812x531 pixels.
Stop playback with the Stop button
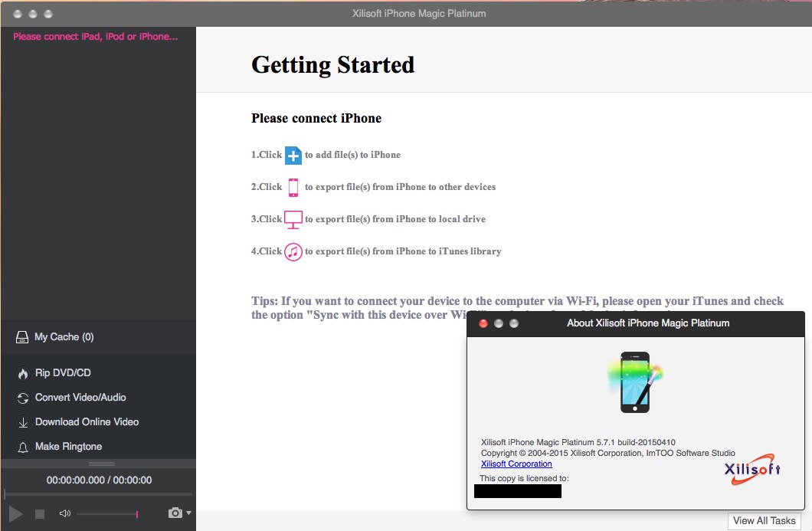click(39, 514)
